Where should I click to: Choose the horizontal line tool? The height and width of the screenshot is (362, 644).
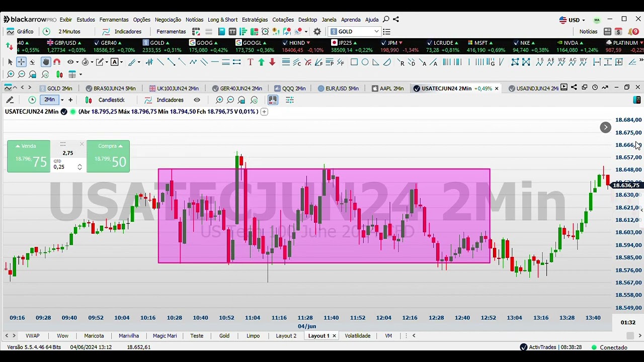pos(215,62)
